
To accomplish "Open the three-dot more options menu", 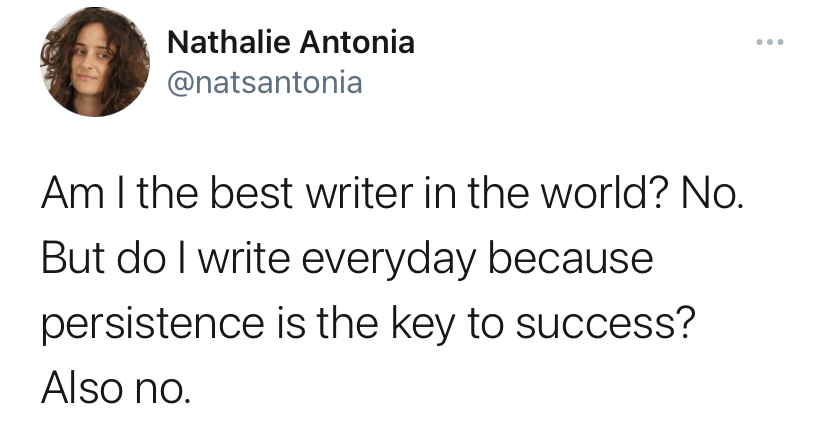I will click(x=771, y=44).
